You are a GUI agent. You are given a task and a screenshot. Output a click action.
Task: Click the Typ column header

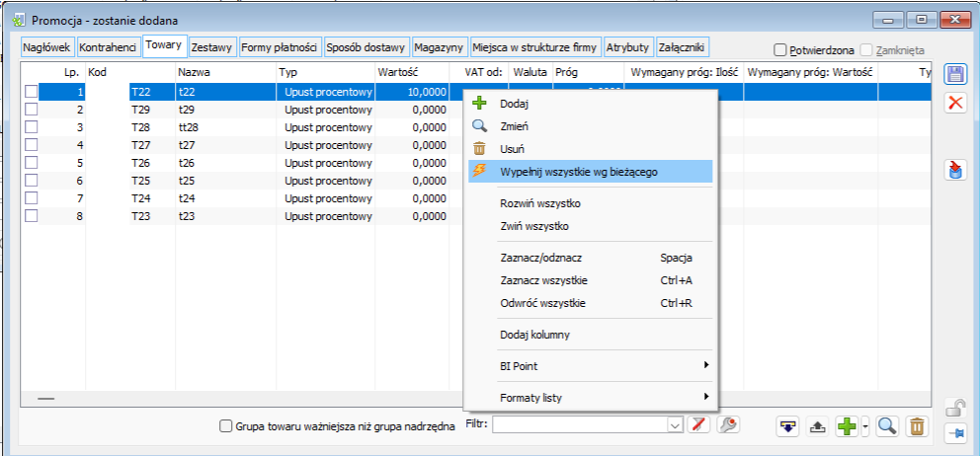pos(325,72)
